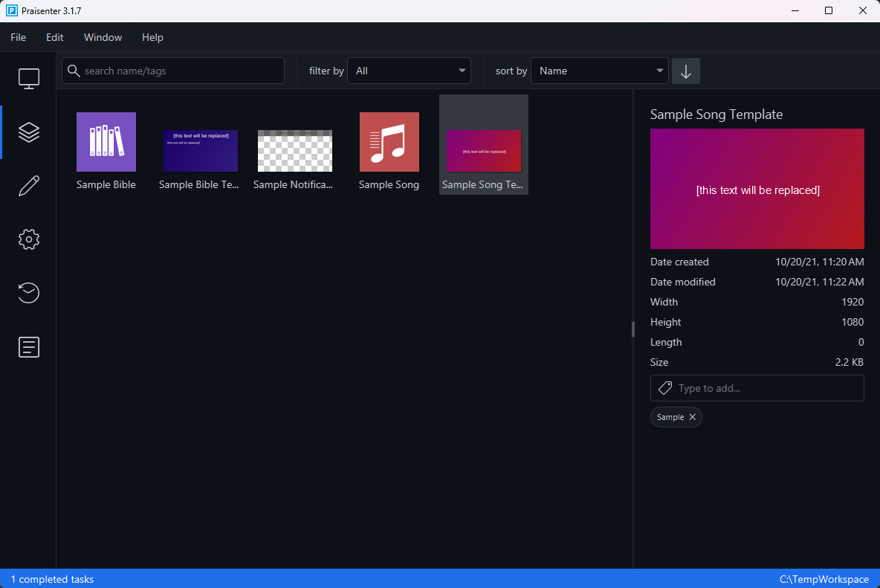
Task: Select the Library layers icon in sidebar
Action: point(28,132)
